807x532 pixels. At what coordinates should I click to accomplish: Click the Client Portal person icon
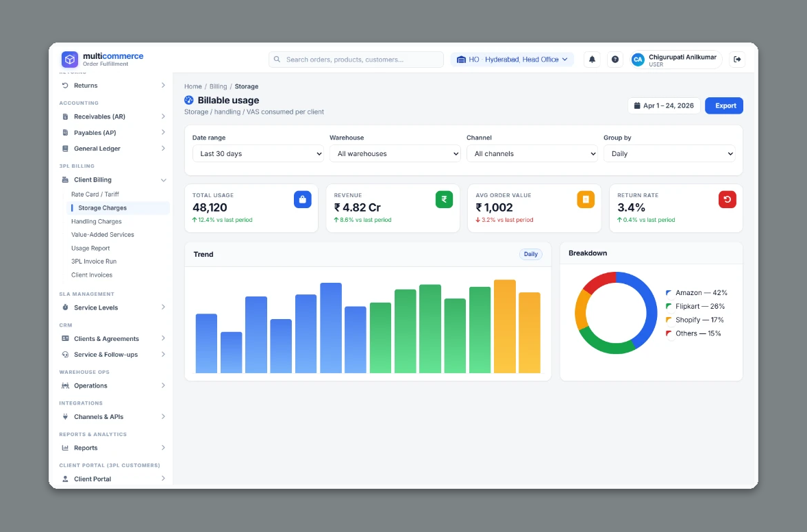pos(65,479)
